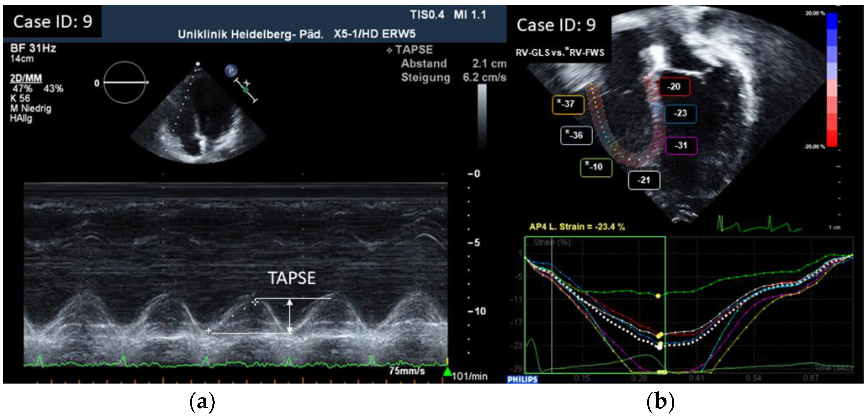Viewport: 868px width, 418px height.
Task: Select the yellow *-37 segment label
Action: pyautogui.click(x=568, y=105)
